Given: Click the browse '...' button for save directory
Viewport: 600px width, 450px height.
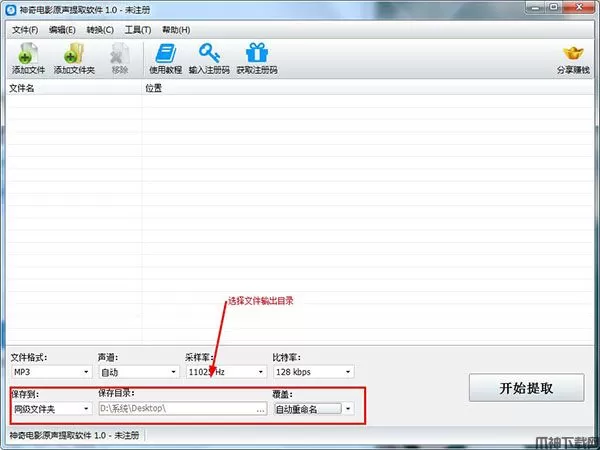Looking at the screenshot, I should 261,409.
